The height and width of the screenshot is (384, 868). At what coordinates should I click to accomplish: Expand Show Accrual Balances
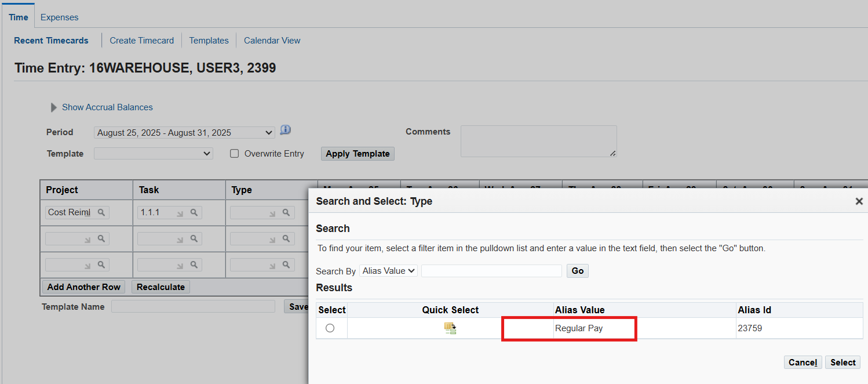pyautogui.click(x=54, y=107)
